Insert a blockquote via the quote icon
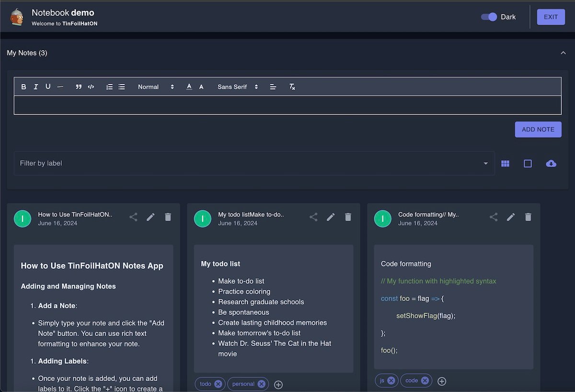The width and height of the screenshot is (575, 392). pos(79,87)
